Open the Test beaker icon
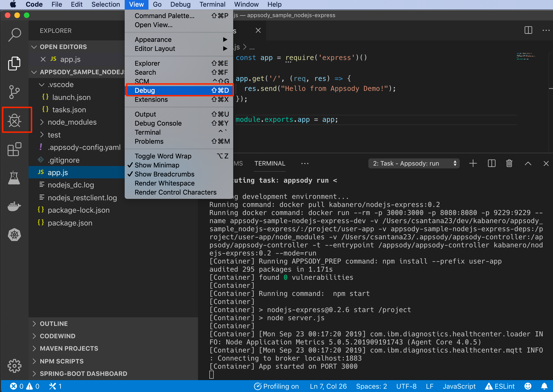Image resolution: width=553 pixels, height=392 pixels. (x=14, y=178)
